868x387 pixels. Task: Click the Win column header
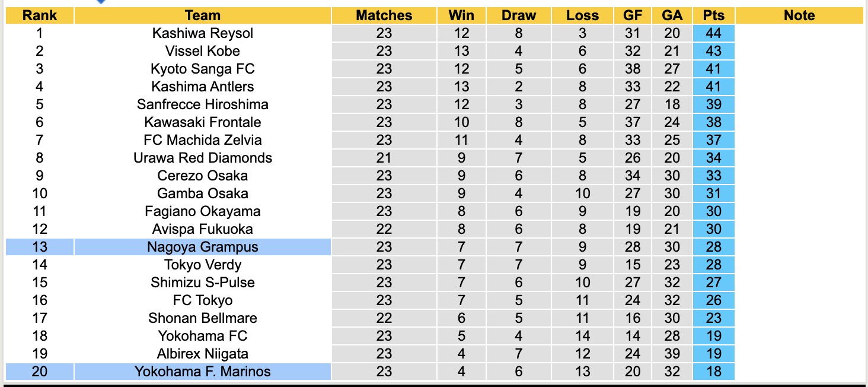coord(461,15)
